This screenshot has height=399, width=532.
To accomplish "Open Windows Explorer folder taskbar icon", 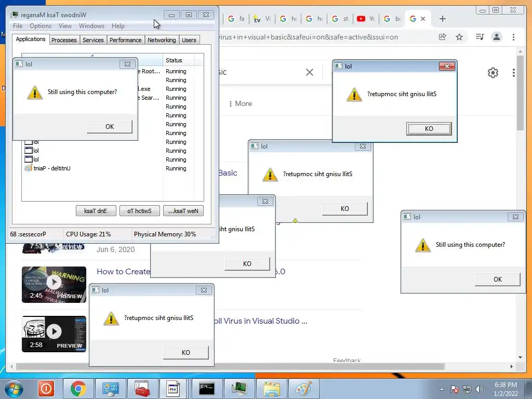I will [271, 389].
